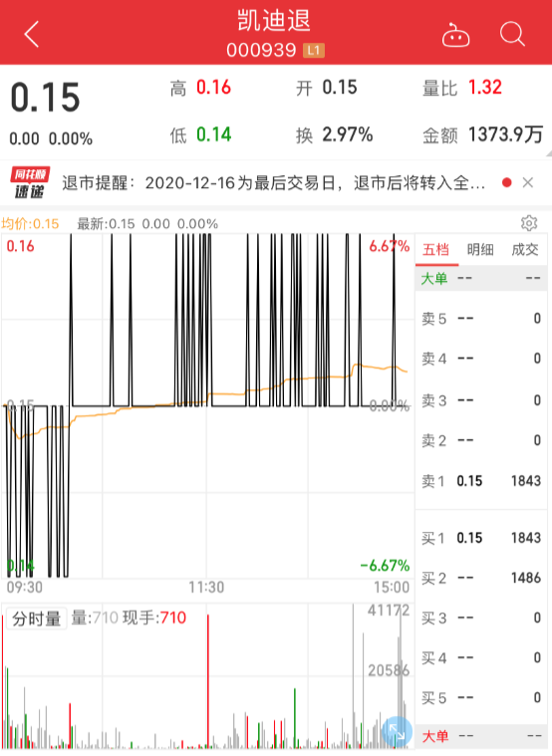
Task: Tap the high price 0.16 value
Action: (214, 88)
